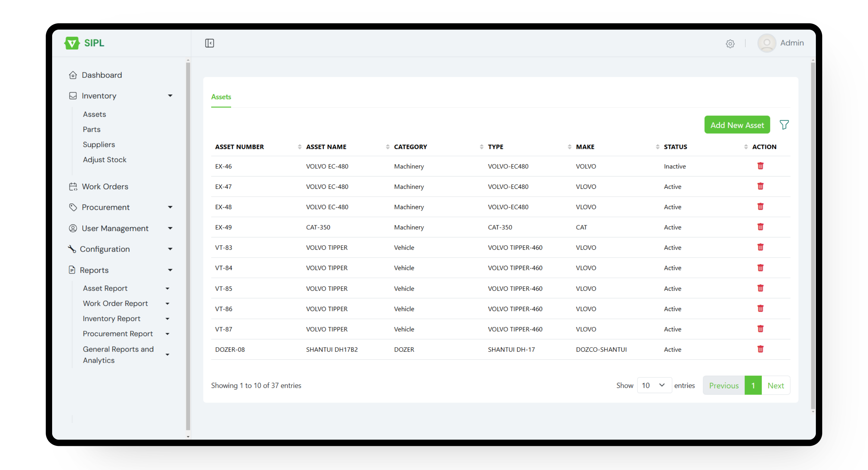
Task: Open the Show entries dropdown
Action: (x=654, y=385)
